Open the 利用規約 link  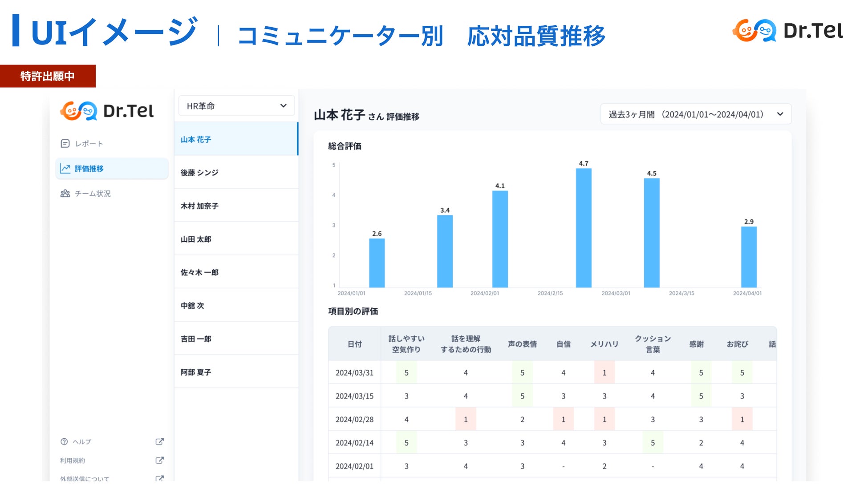(73, 461)
